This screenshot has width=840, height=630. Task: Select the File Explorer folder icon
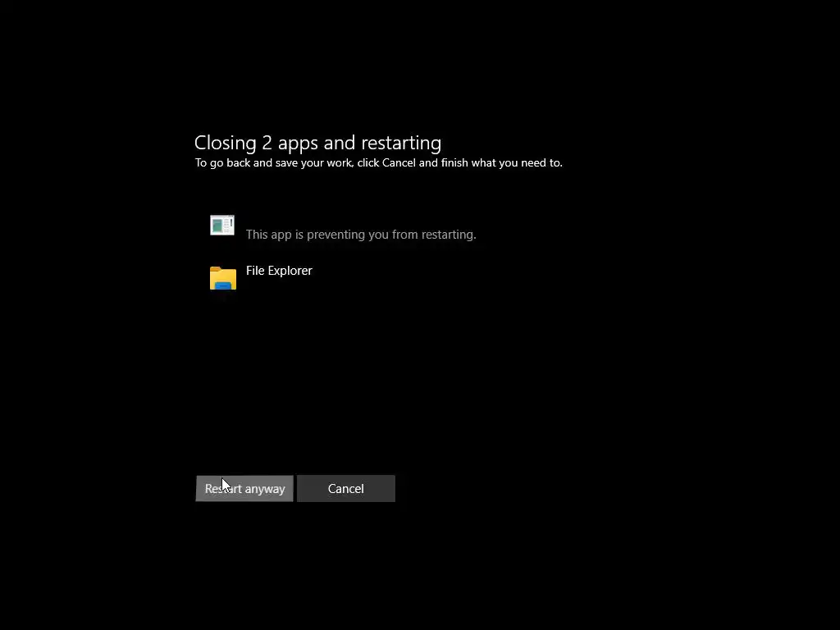point(223,278)
